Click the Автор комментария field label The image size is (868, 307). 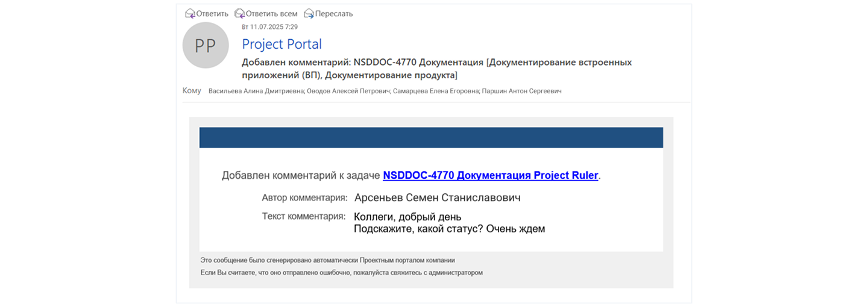[x=304, y=198]
